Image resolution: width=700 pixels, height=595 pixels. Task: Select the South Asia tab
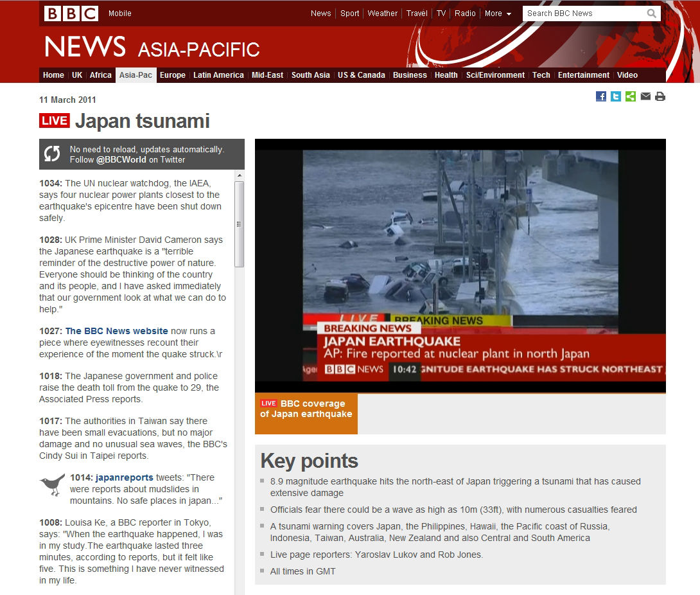[x=311, y=75]
